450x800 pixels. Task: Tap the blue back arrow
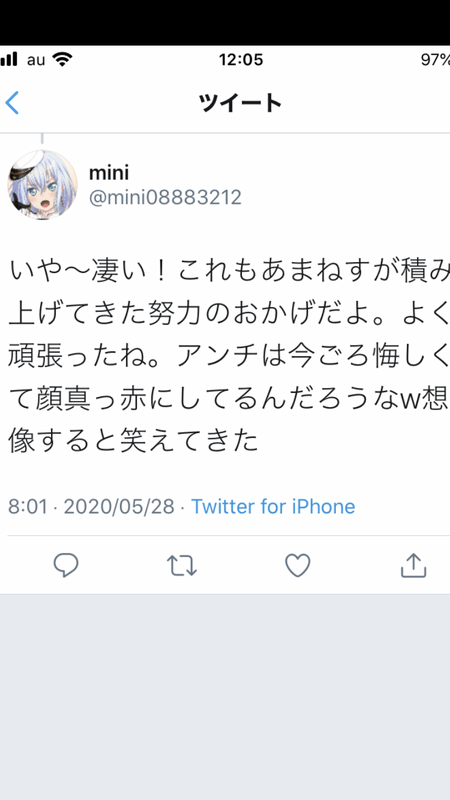pos(12,103)
